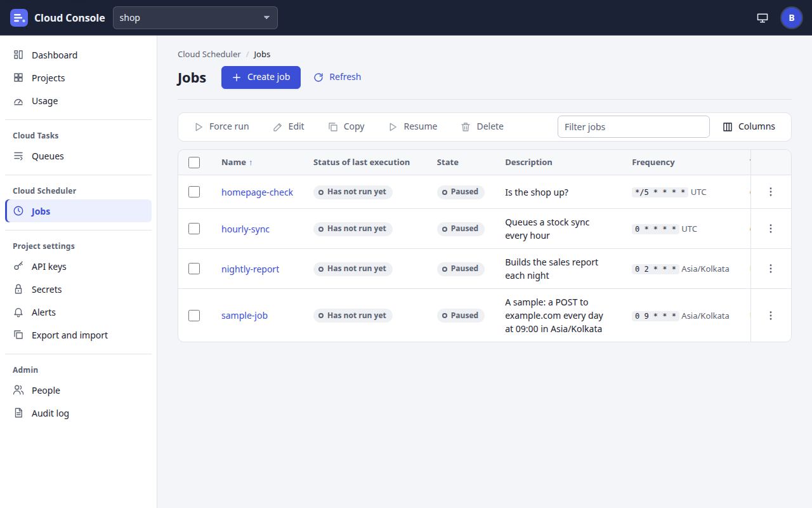Open the three-dot menu for sample-job
Screen dimensions: 812x508
tap(771, 316)
